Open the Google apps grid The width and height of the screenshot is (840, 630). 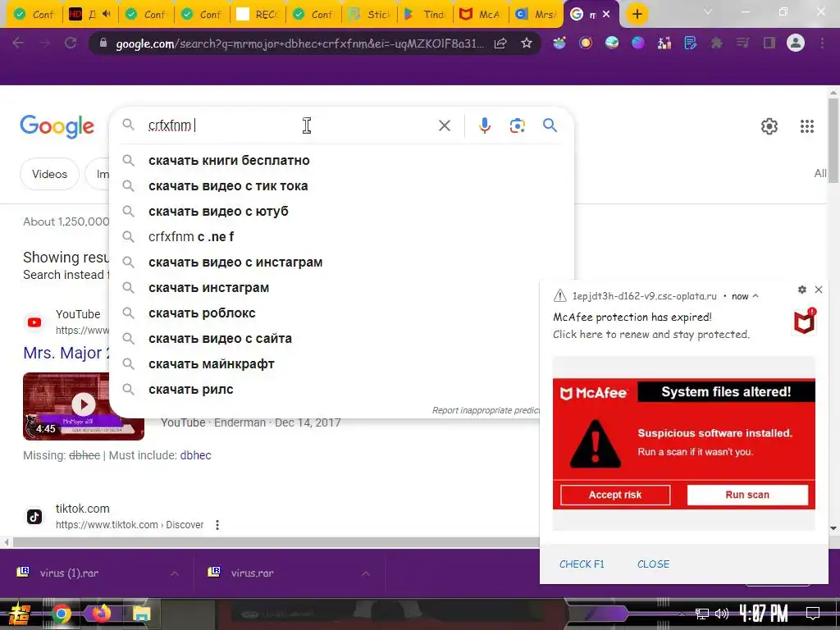coord(807,126)
